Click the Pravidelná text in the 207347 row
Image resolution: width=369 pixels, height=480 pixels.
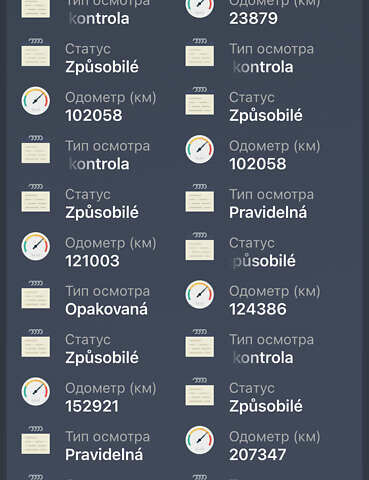pos(104,455)
